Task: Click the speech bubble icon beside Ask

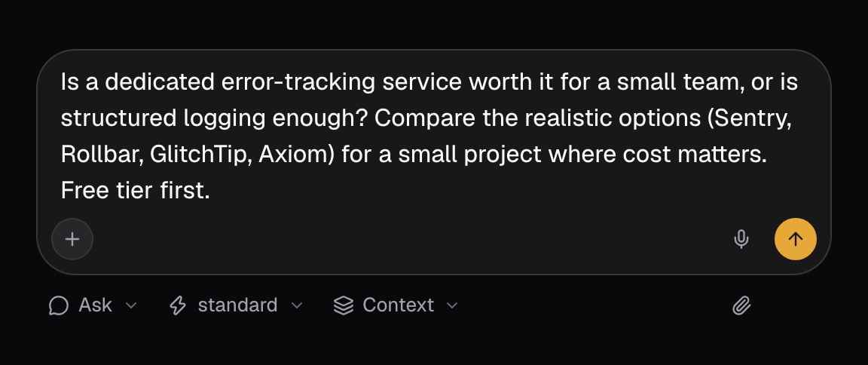Action: [59, 305]
